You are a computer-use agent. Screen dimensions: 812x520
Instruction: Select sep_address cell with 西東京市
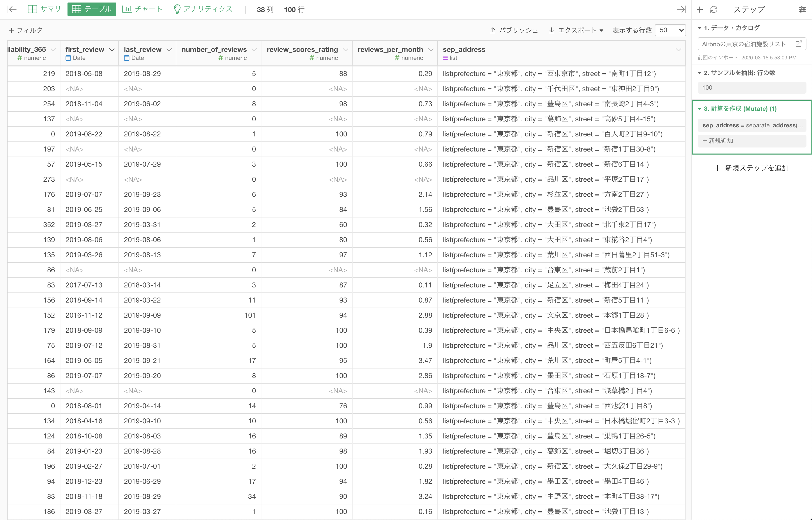tap(561, 73)
